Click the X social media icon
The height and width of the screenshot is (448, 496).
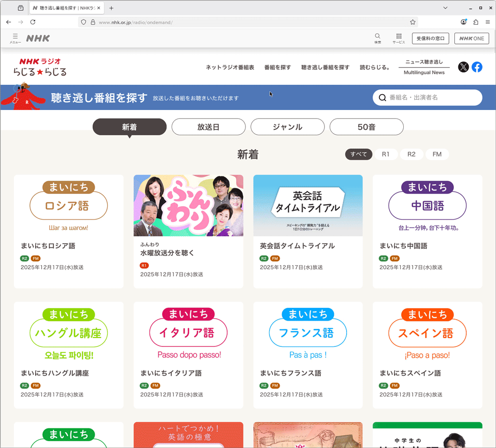point(463,67)
